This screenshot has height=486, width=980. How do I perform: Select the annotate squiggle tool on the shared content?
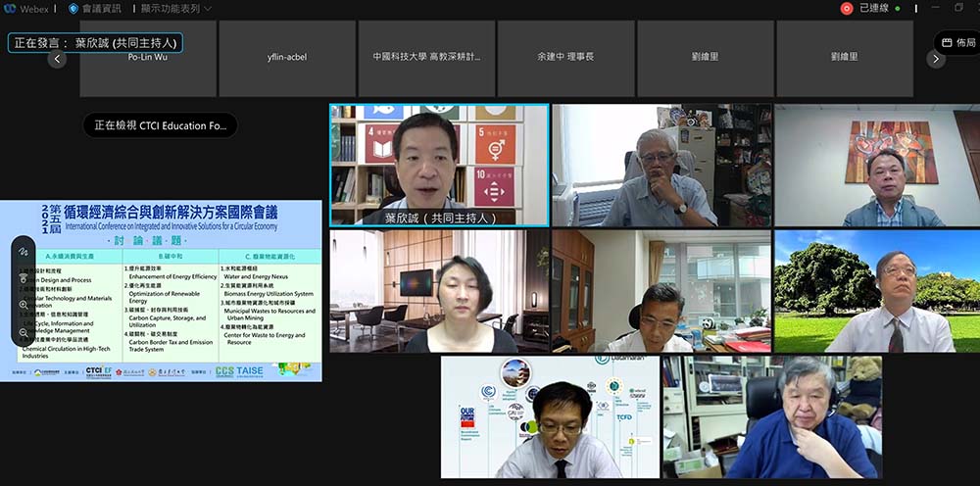point(24,252)
